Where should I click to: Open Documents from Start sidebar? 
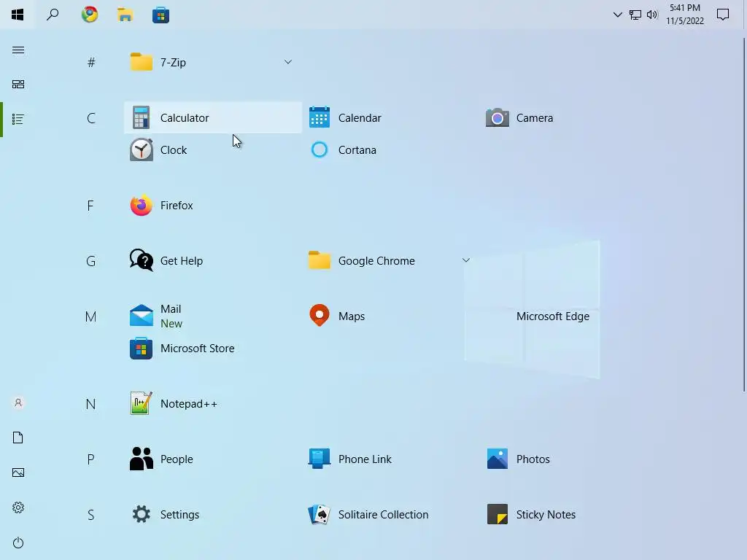(18, 437)
